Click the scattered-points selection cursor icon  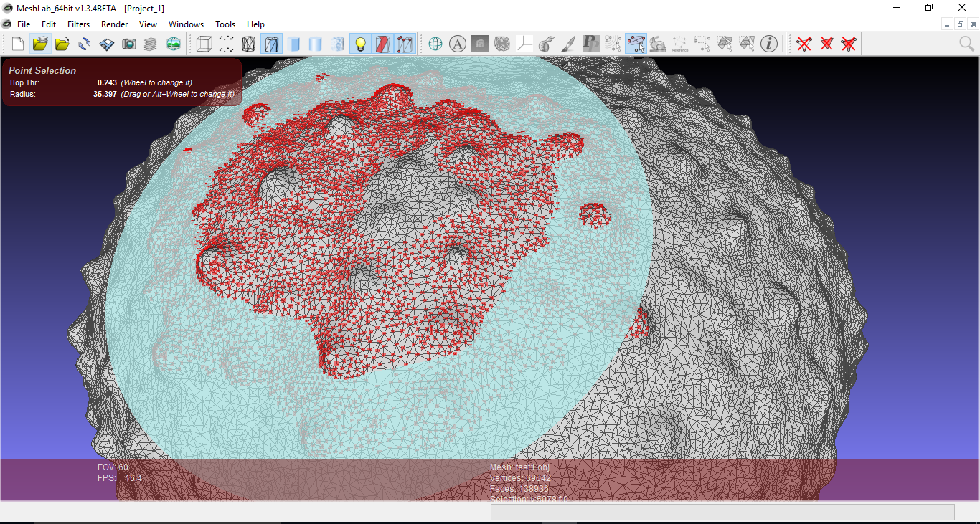click(x=613, y=44)
